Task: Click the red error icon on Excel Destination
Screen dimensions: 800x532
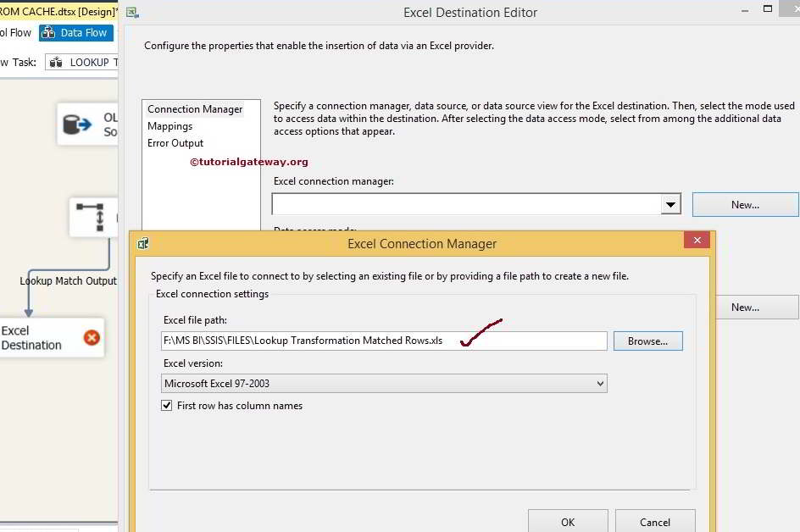Action: [92, 338]
